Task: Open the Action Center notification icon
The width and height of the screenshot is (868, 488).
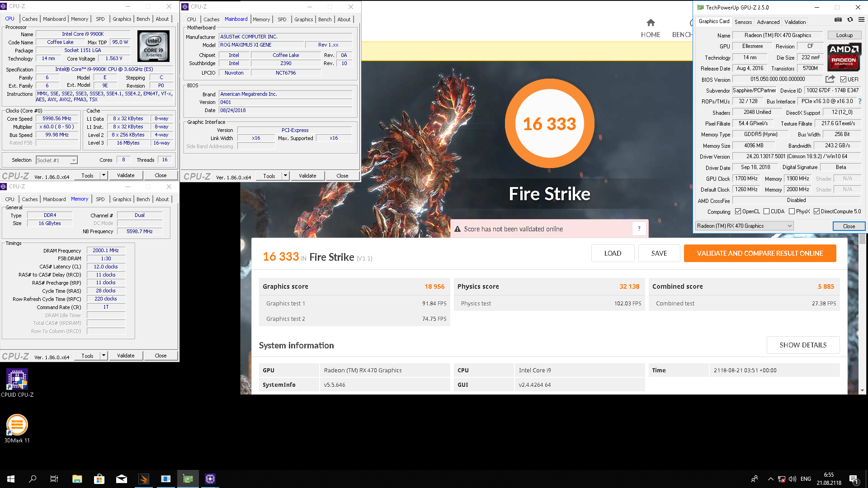Action: (854, 479)
